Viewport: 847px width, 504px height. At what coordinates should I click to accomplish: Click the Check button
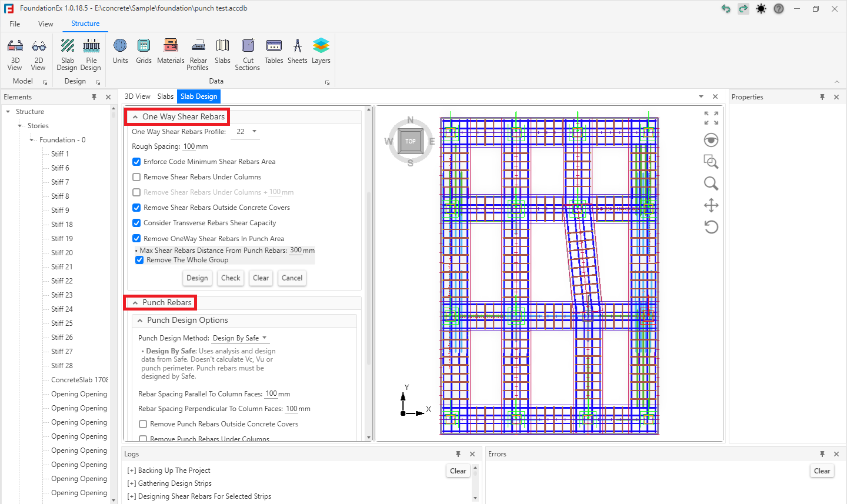(231, 278)
